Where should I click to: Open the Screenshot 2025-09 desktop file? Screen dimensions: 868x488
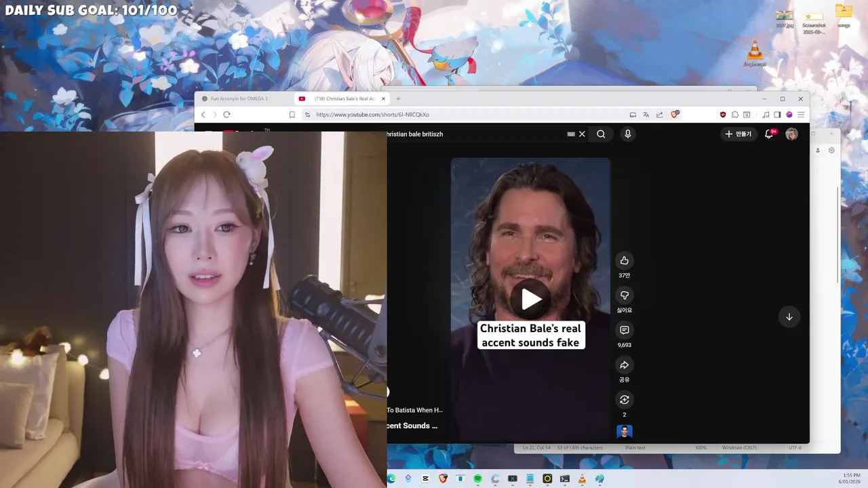[x=814, y=22]
